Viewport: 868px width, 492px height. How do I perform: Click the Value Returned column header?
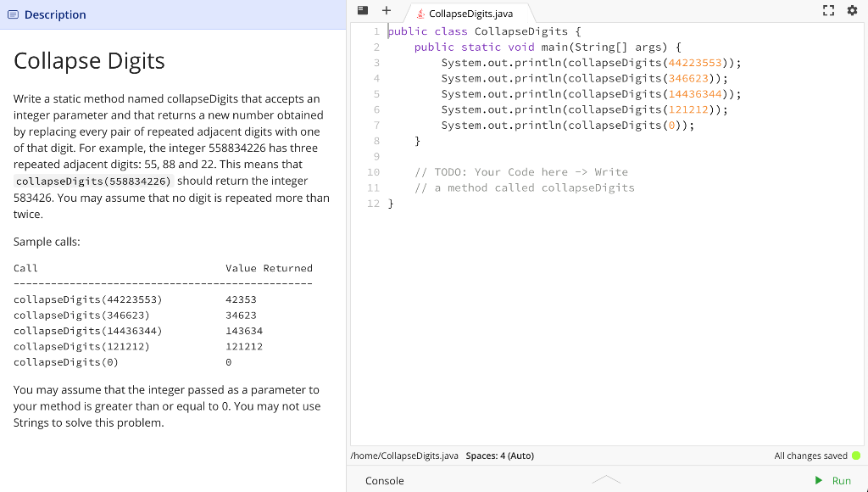tap(269, 268)
